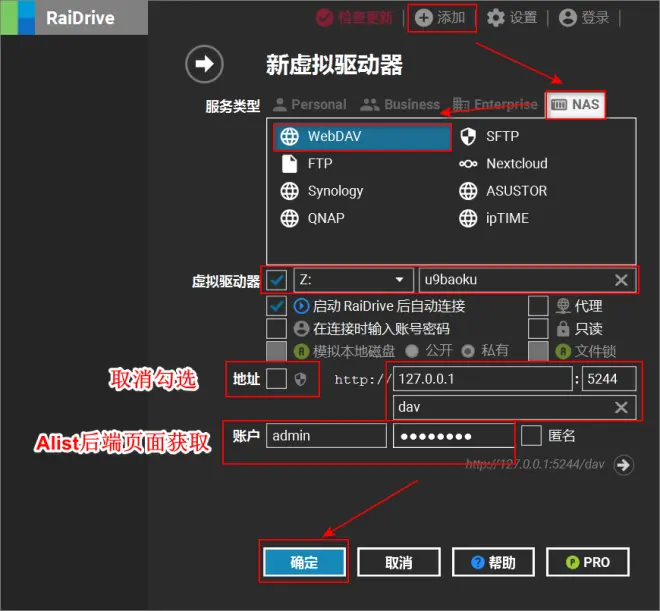This screenshot has height=611, width=660.
Task: Click the green icon beside 文件锁
Action: [x=563, y=351]
